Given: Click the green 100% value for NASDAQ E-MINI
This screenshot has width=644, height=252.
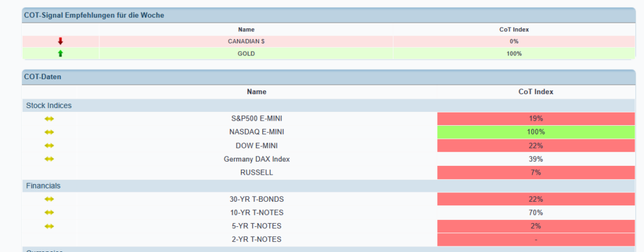Looking at the screenshot, I should [536, 132].
